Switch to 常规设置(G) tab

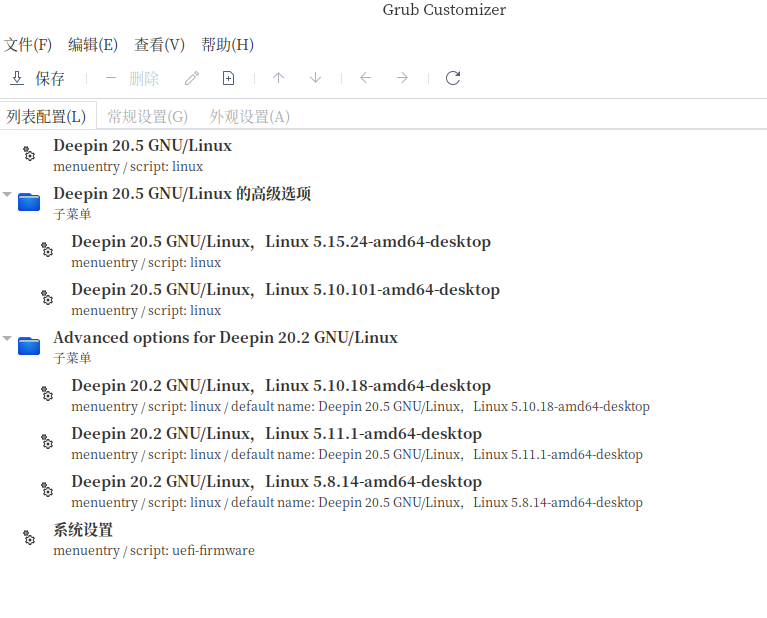pyautogui.click(x=148, y=116)
